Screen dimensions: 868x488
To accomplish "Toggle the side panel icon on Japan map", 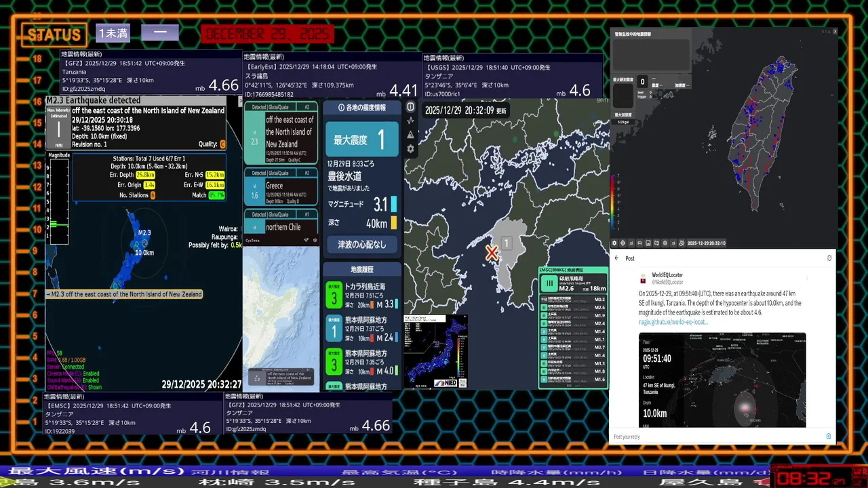I will 410,107.
